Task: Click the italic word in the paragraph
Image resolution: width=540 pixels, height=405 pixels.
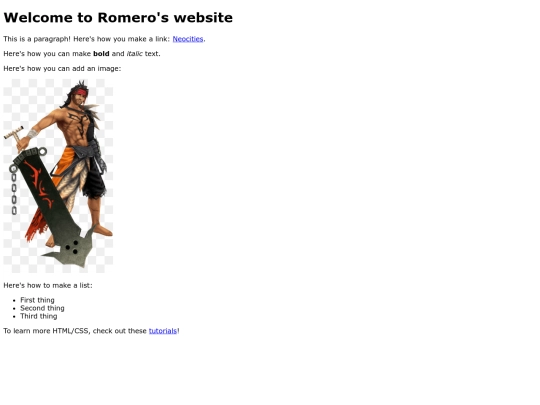Action: [134, 54]
